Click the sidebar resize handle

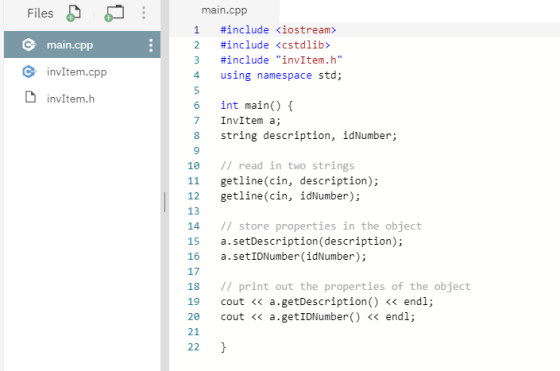click(x=165, y=202)
